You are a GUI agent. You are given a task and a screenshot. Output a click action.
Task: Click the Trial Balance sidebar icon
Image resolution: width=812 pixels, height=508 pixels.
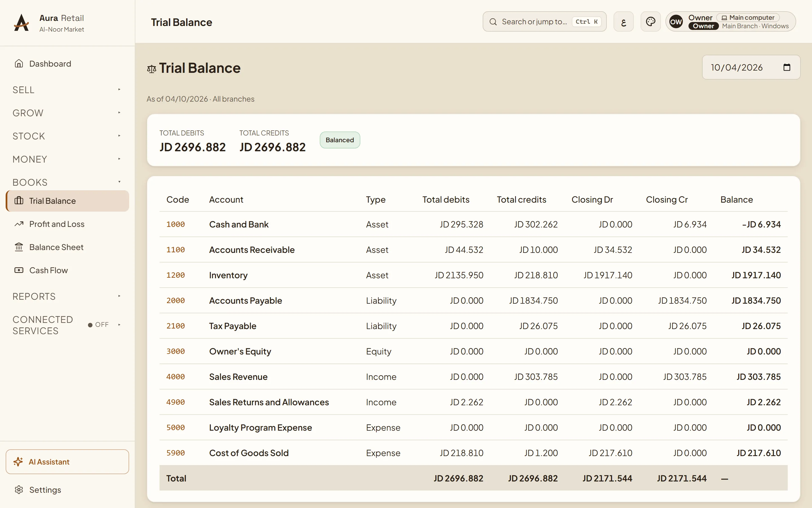[x=19, y=201]
